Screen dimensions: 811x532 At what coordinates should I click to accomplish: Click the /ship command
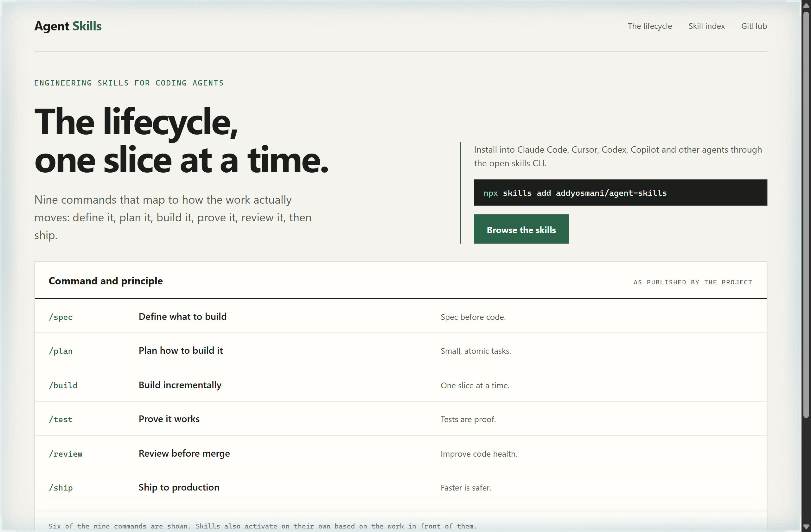click(x=61, y=488)
